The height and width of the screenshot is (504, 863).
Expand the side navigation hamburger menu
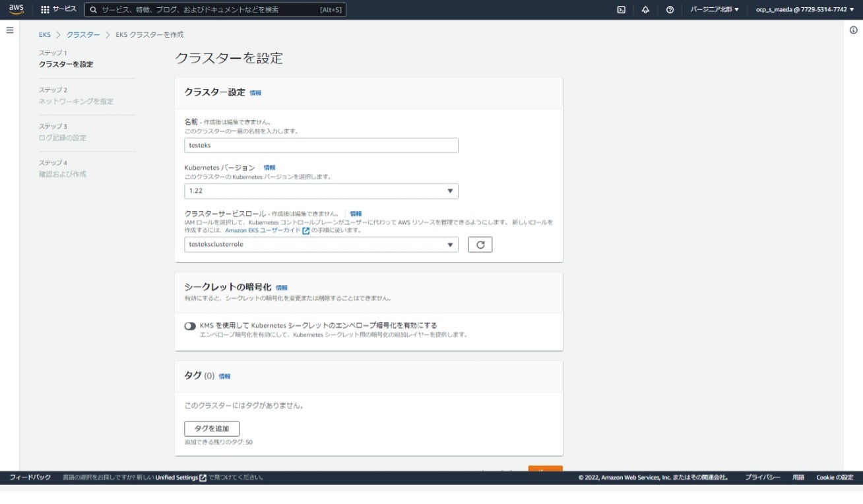pos(10,30)
